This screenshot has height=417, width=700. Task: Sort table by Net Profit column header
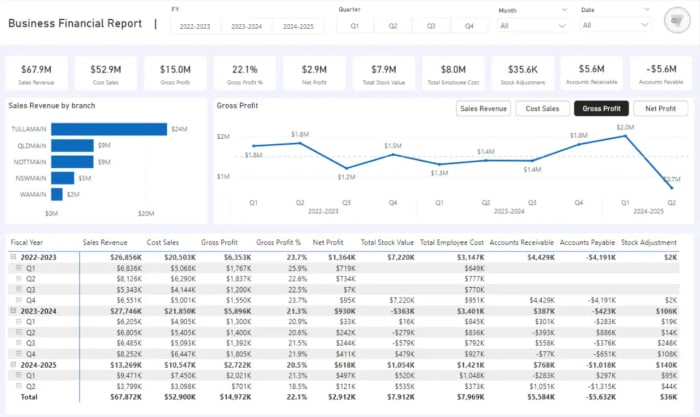(328, 242)
